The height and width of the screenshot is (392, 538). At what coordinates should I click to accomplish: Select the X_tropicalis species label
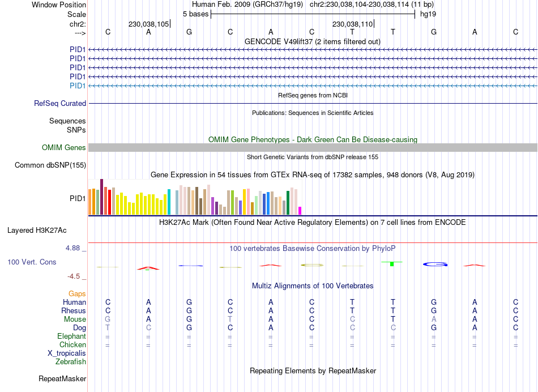67,353
